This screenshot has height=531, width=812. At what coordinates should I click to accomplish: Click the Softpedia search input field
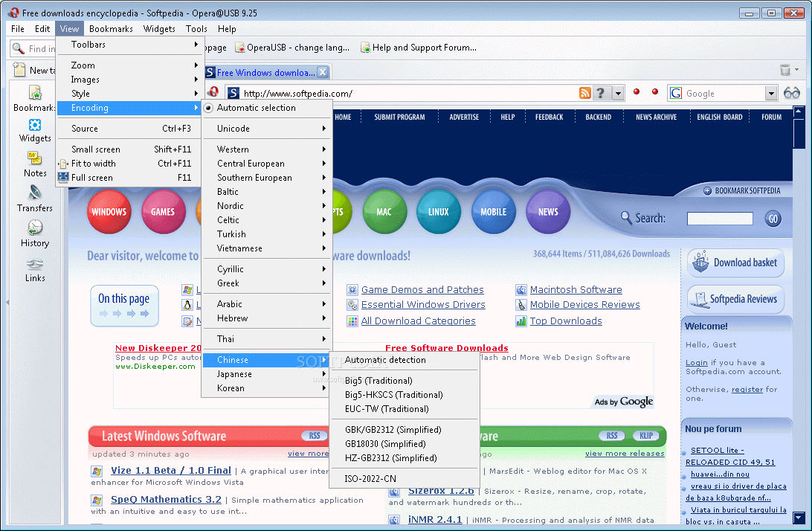click(x=720, y=219)
